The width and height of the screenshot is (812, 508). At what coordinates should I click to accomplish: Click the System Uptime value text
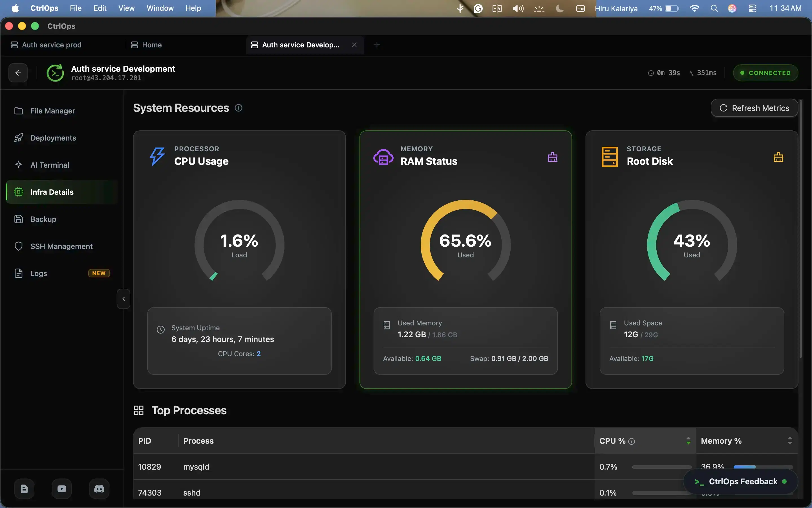click(x=222, y=339)
